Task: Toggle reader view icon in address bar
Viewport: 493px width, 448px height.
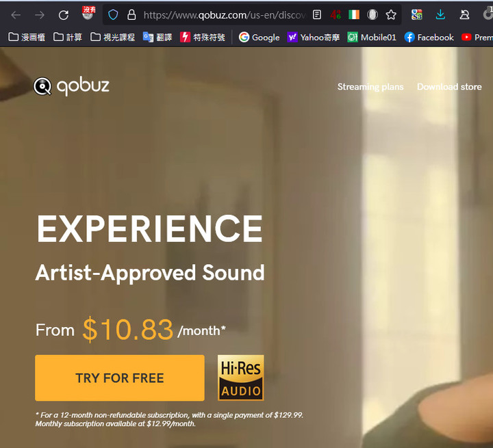Action: [317, 15]
